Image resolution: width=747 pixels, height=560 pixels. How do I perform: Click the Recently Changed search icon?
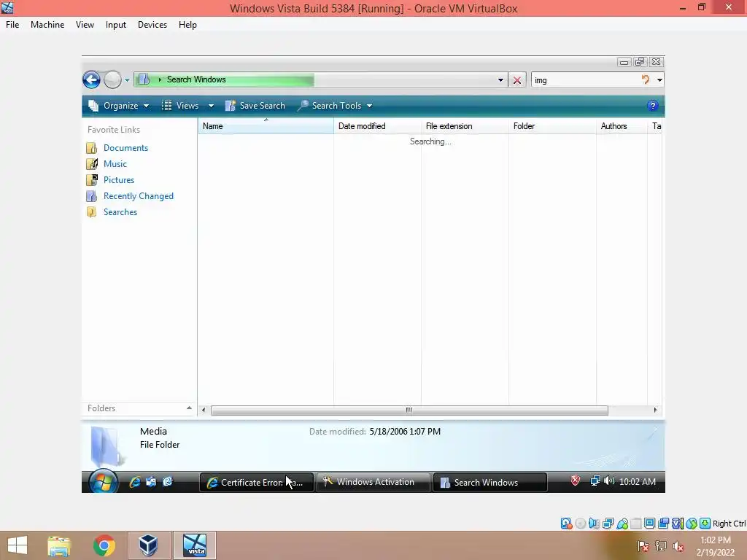(x=91, y=196)
